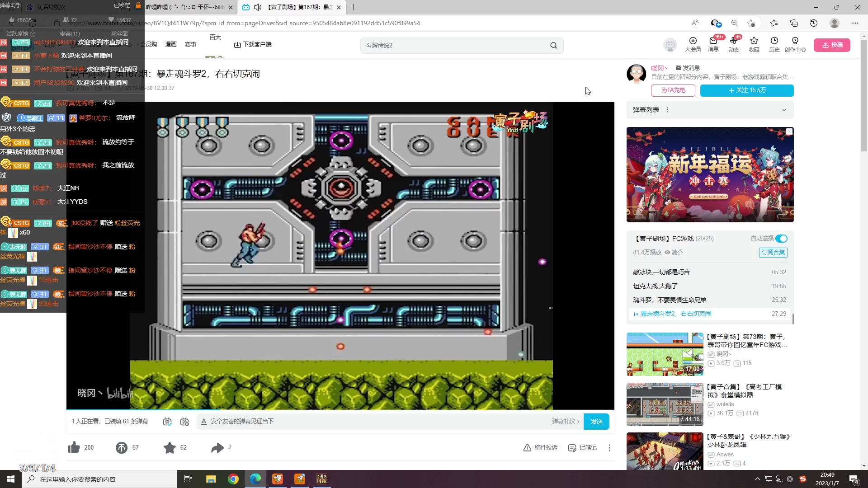
Task: Open Edge collections icon
Action: [x=794, y=23]
